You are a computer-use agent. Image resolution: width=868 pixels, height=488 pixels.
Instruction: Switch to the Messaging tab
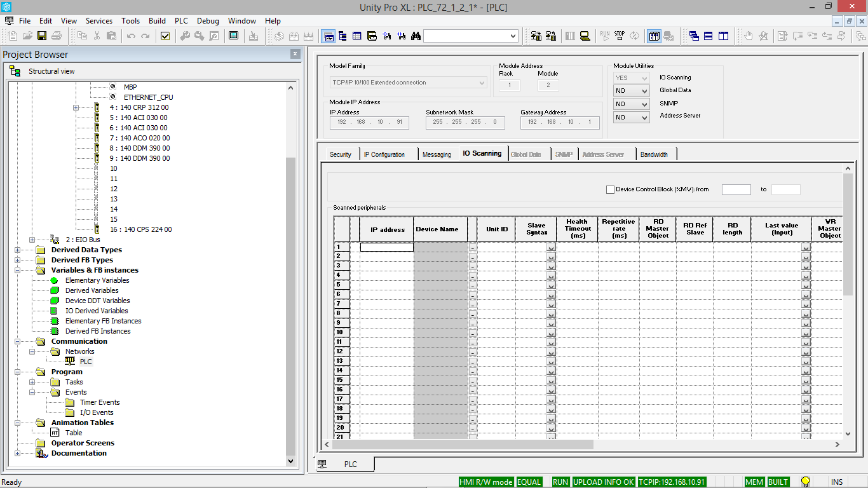437,153
